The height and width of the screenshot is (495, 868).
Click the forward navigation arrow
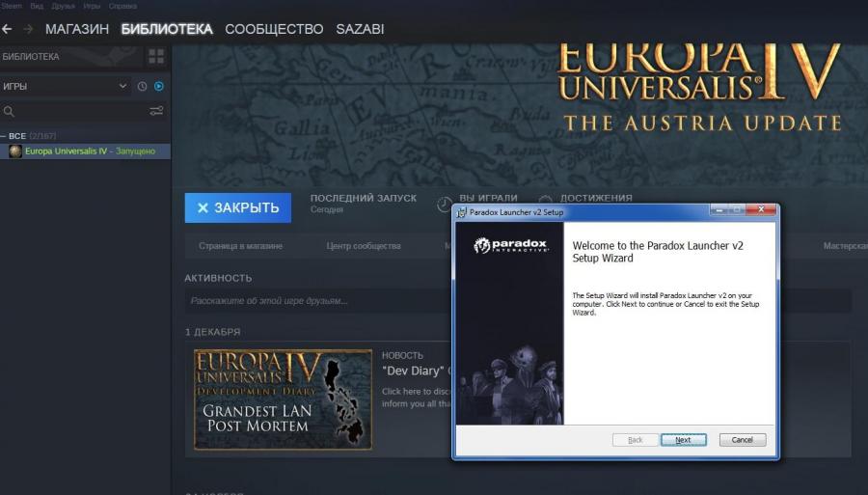click(28, 29)
